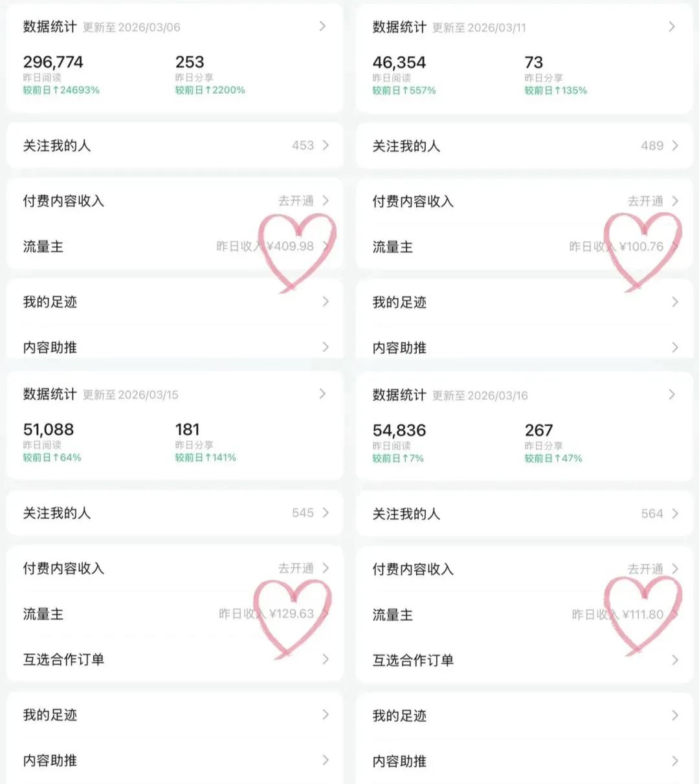Tap the chevron beside 更新至 2026/03/11

point(672,27)
